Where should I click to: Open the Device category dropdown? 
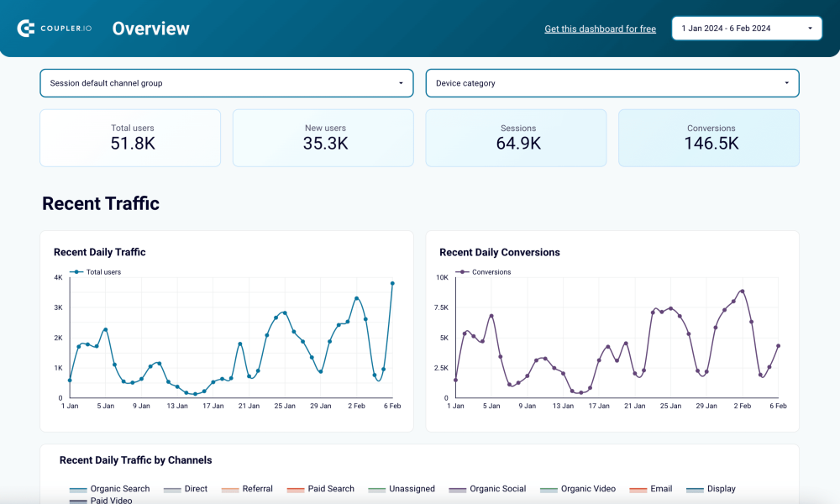click(612, 83)
